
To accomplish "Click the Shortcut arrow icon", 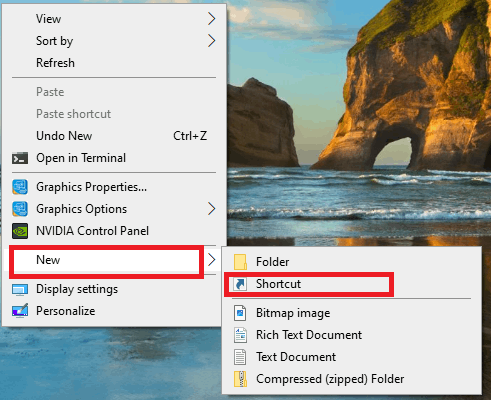I will coord(240,284).
